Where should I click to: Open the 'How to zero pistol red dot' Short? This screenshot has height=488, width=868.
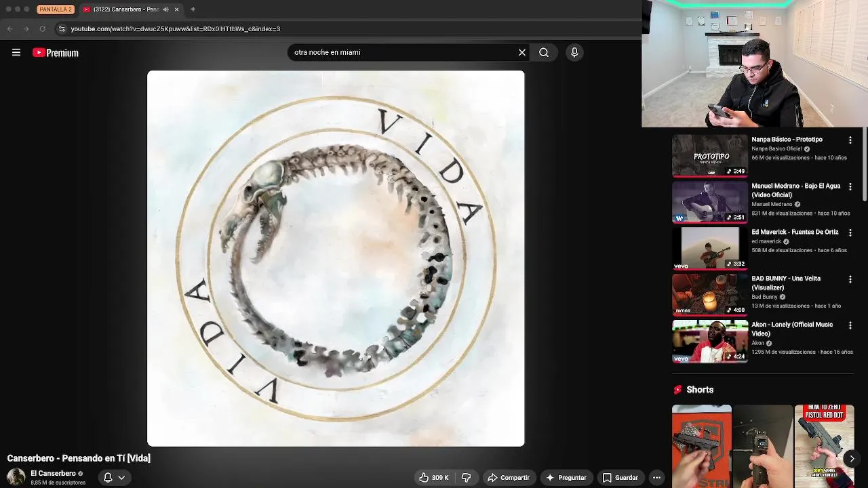(824, 446)
